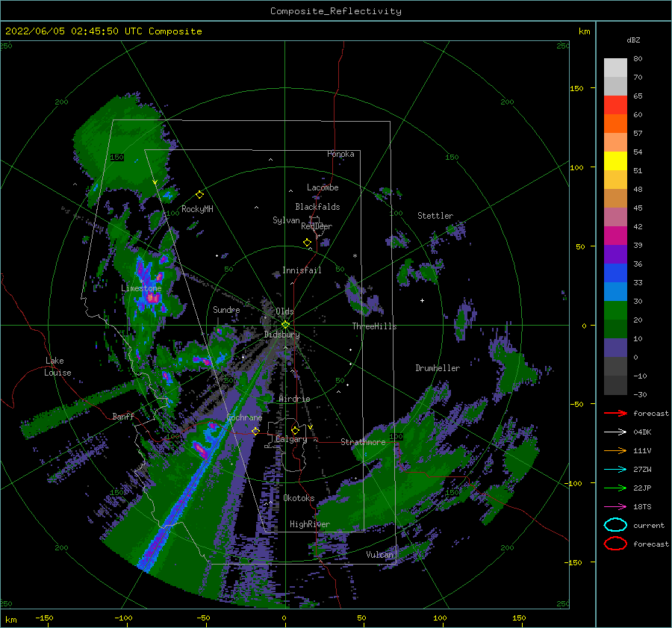672x628 pixels.
Task: Click the Vulcan city label
Action: [x=380, y=555]
